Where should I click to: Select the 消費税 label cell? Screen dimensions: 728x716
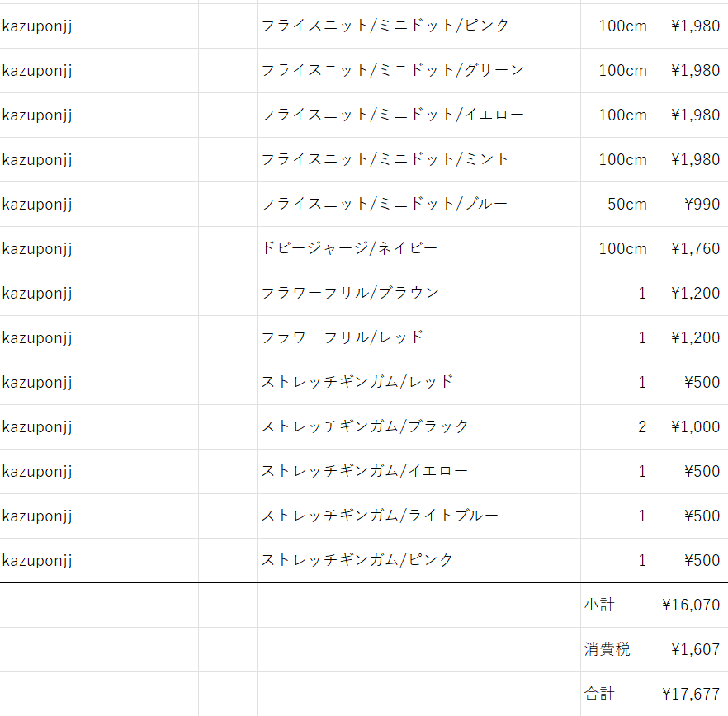615,650
